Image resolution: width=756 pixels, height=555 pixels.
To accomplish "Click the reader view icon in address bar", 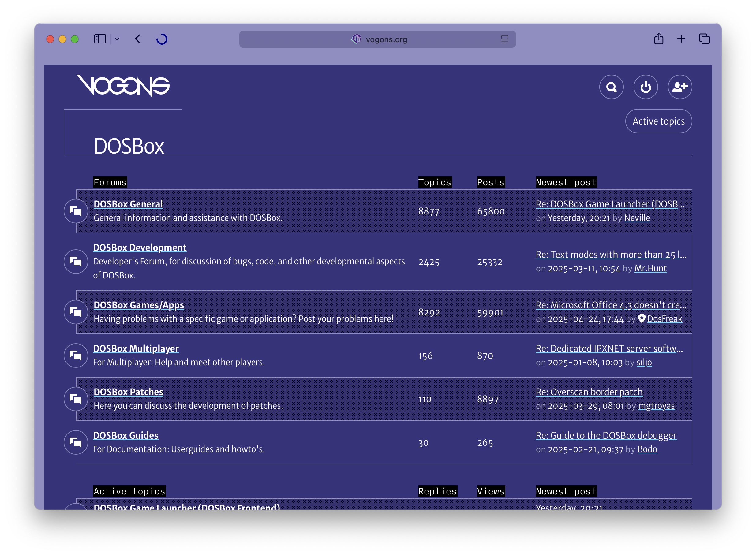I will click(x=504, y=39).
